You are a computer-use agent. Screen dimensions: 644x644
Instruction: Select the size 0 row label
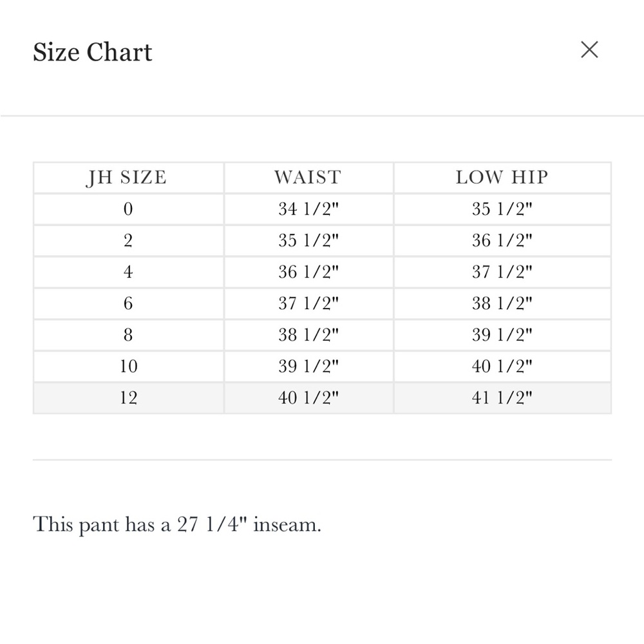point(128,209)
